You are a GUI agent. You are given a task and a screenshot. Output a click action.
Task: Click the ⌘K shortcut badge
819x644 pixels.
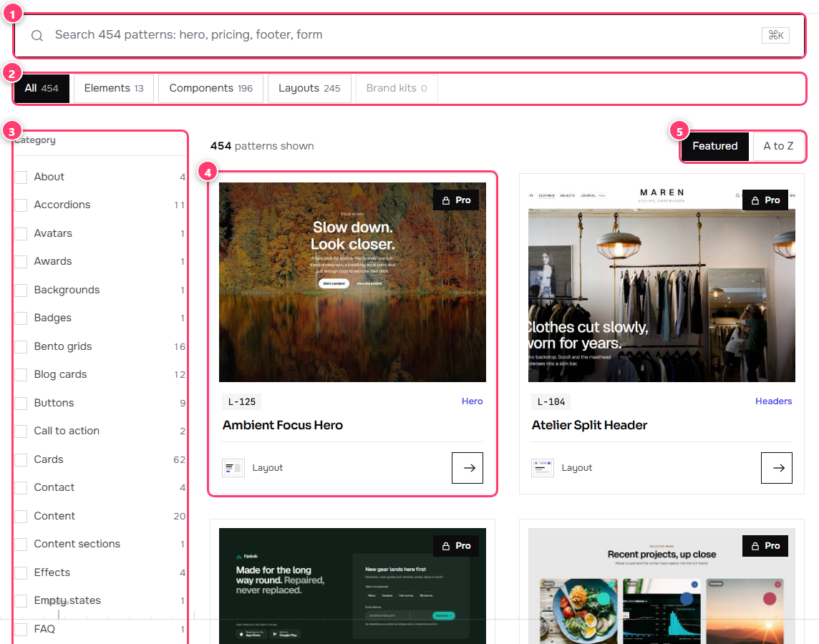tap(775, 35)
